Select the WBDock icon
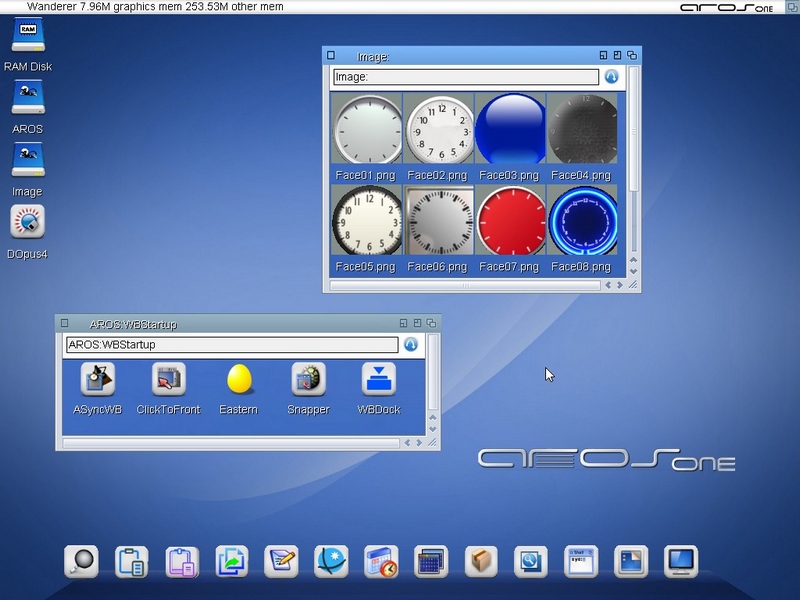800x600 pixels. click(378, 379)
